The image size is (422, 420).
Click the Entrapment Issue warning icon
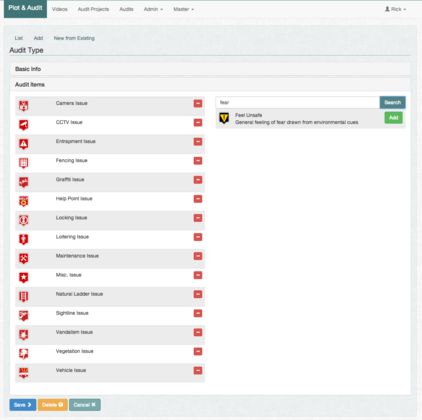click(23, 144)
